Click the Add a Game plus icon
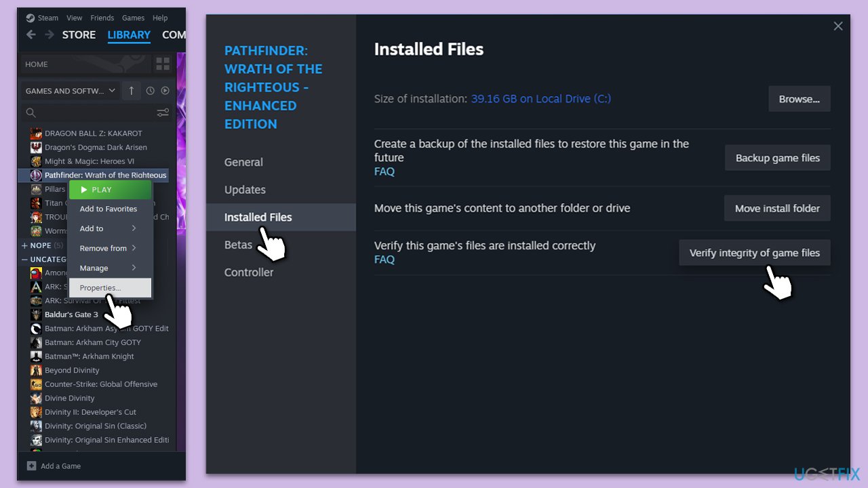 [31, 466]
